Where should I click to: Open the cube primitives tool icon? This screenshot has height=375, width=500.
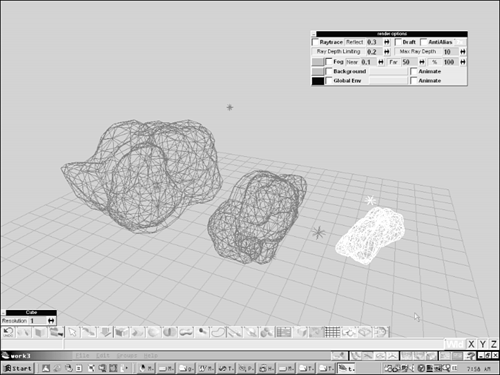pyautogui.click(x=121, y=332)
